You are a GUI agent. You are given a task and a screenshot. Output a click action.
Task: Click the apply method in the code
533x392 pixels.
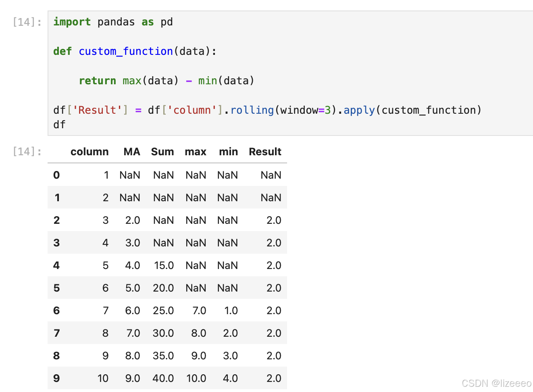pyautogui.click(x=359, y=110)
